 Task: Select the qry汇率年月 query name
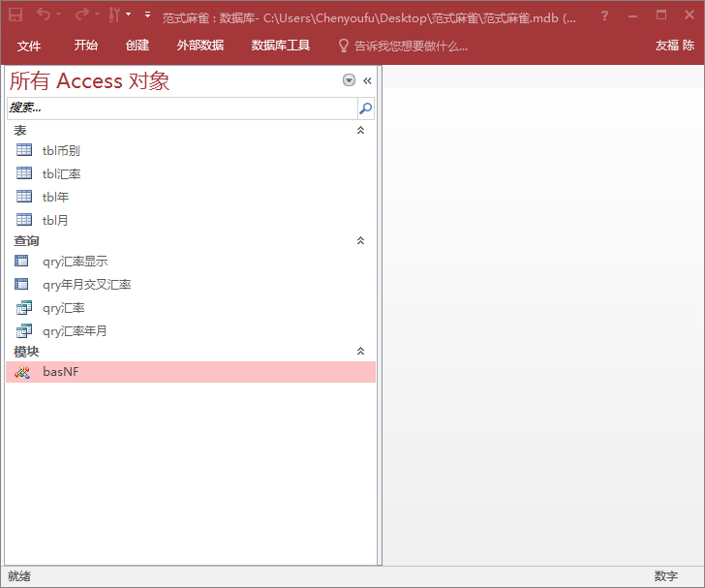75,331
